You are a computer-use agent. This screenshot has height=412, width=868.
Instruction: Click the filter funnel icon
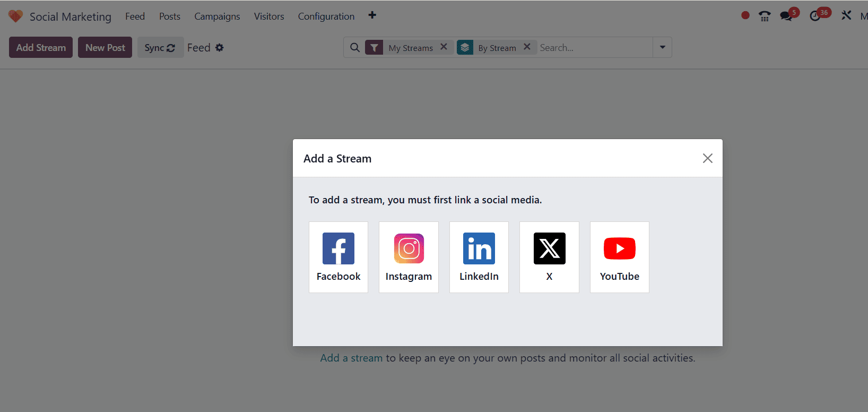pos(374,48)
